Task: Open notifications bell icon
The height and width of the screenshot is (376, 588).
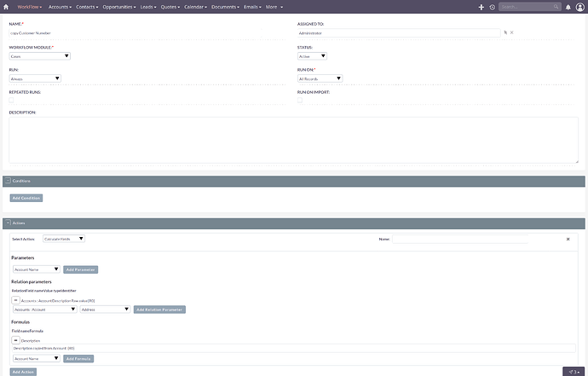Action: 568,7
